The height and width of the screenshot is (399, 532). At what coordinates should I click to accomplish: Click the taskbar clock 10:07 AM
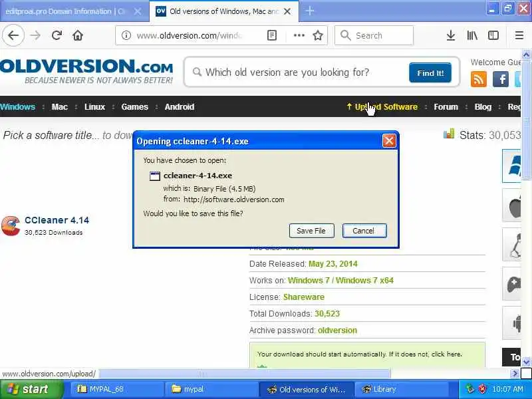tap(507, 389)
